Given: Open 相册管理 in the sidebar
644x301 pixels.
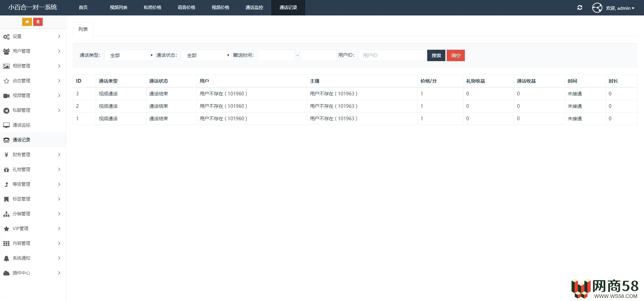Looking at the screenshot, I should 33,66.
